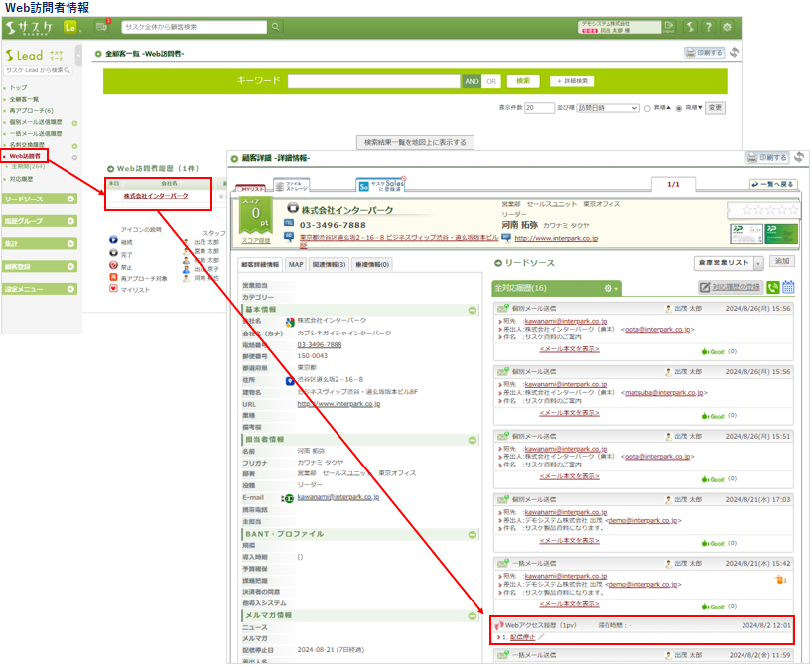Open the settings gear in the header
The height and width of the screenshot is (667, 812).
click(x=727, y=27)
